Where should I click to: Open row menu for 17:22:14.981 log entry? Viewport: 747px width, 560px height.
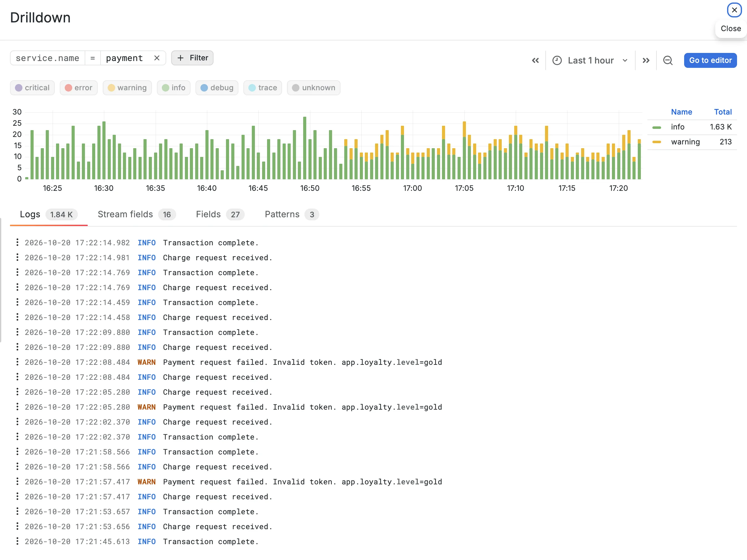17,258
